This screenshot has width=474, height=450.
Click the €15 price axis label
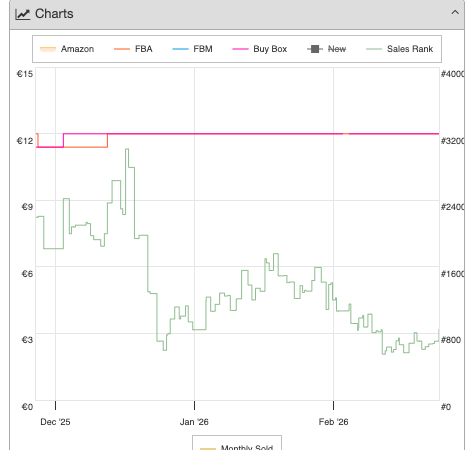25,74
